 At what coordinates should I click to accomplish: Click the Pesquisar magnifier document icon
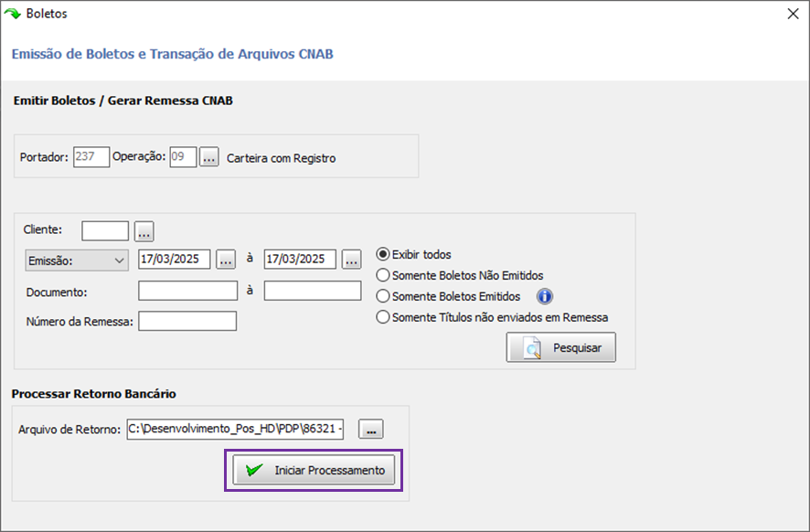(x=531, y=347)
